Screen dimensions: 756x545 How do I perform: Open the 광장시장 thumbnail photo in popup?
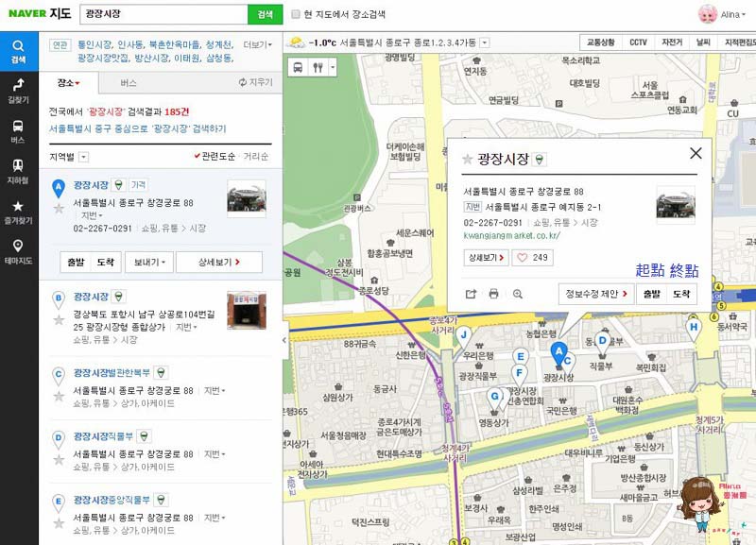[x=676, y=205]
